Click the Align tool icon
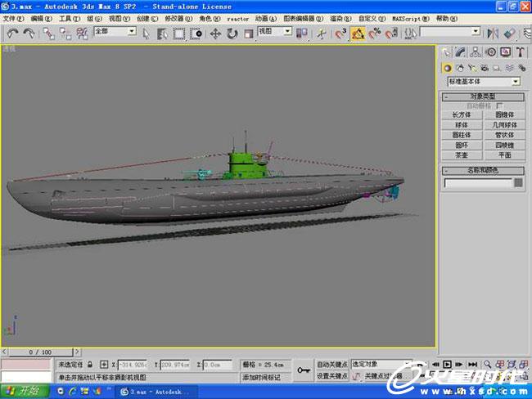 509,34
